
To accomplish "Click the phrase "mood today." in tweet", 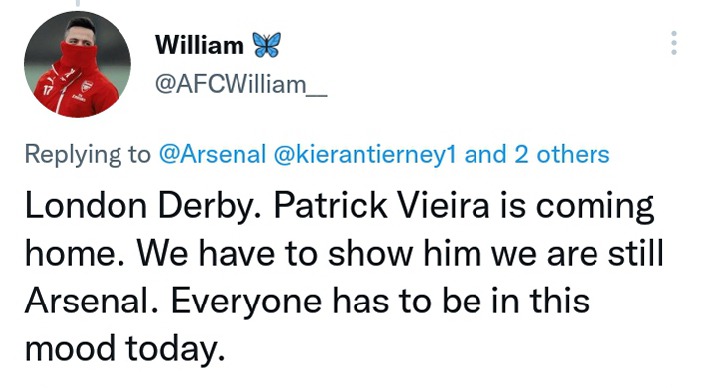I will click(125, 349).
